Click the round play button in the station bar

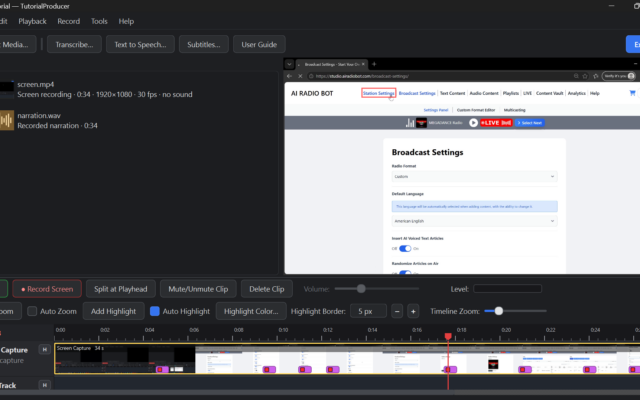pos(473,122)
